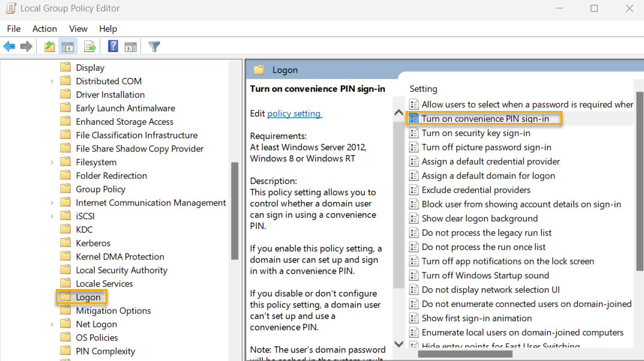The image size is (644, 361).
Task: Expand the Net Logon folder
Action: point(52,324)
